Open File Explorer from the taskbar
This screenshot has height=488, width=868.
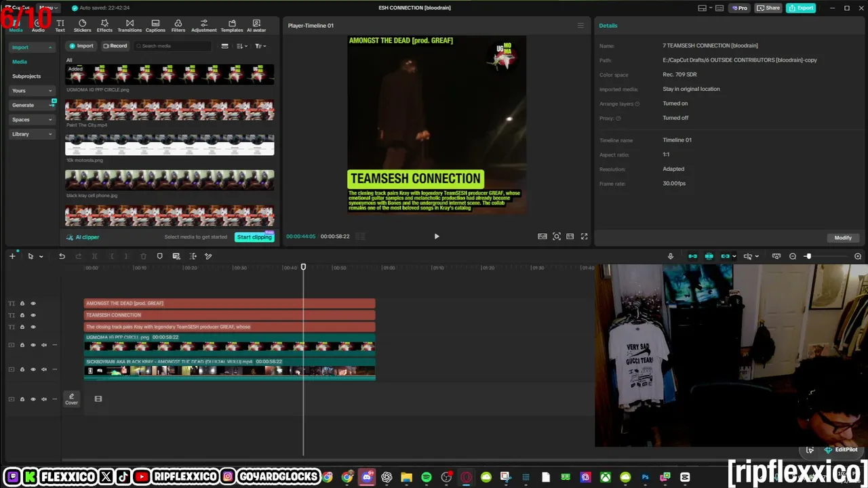click(x=406, y=477)
